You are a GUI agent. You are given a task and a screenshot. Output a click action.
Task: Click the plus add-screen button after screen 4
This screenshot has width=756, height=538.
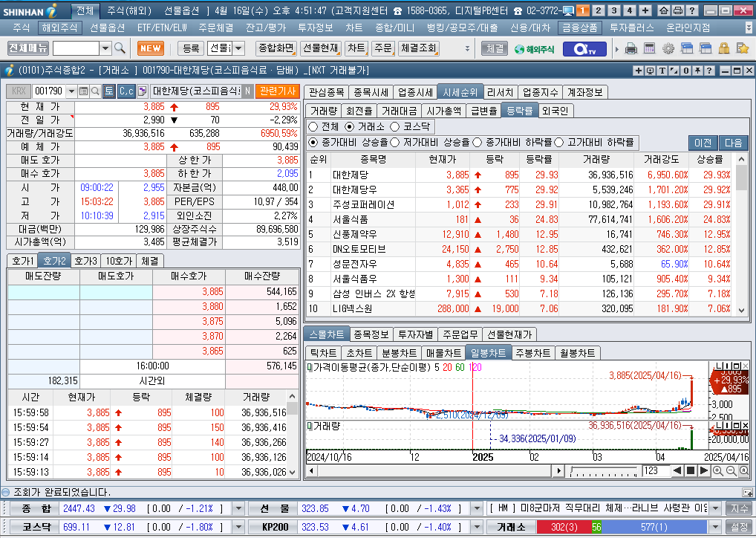645,10
